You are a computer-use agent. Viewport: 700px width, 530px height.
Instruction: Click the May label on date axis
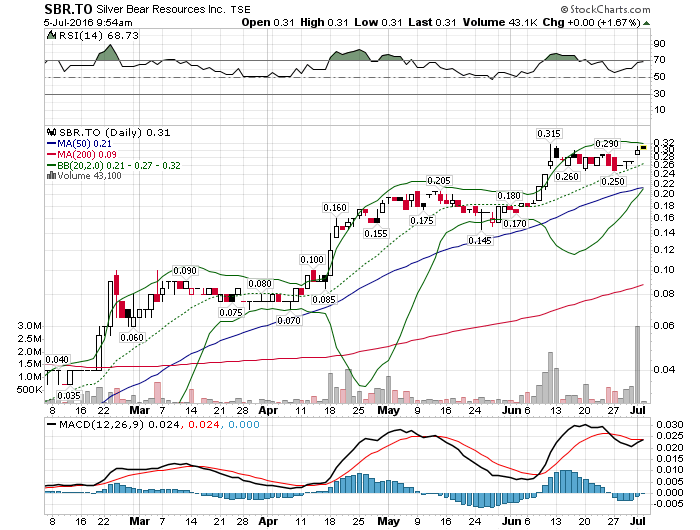[387, 409]
